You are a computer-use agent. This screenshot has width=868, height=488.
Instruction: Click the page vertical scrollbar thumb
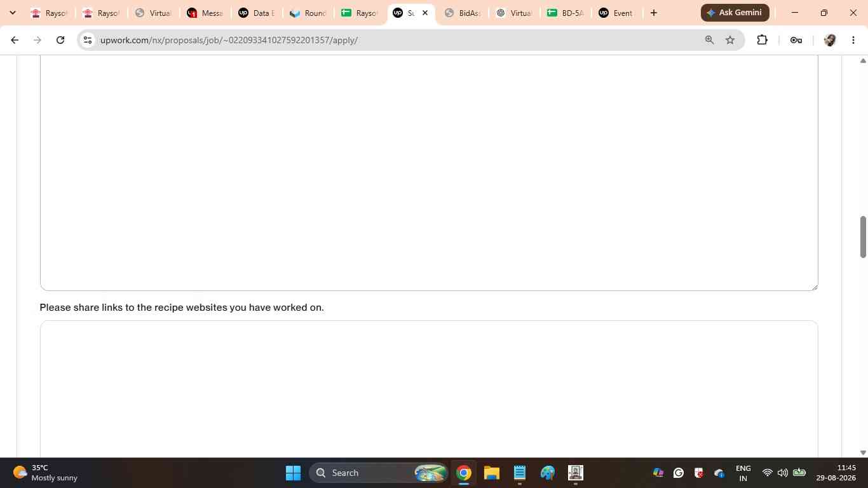click(863, 236)
